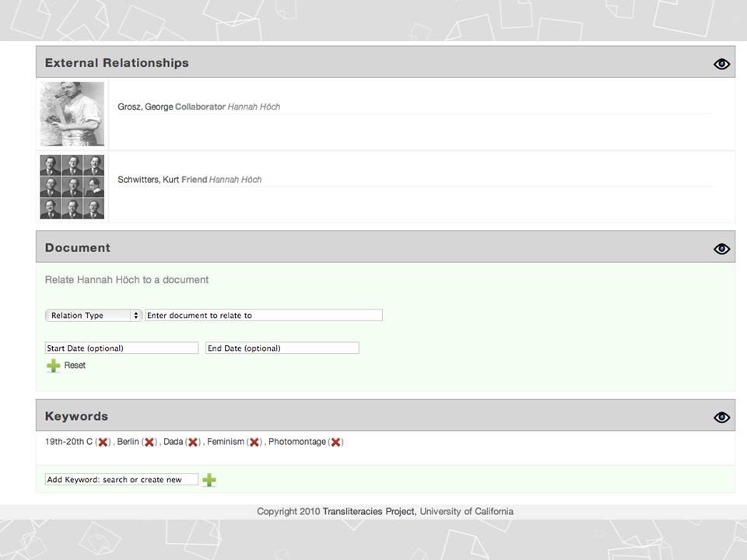This screenshot has height=560, width=747.
Task: Remove the Feminism keyword
Action: click(x=254, y=442)
